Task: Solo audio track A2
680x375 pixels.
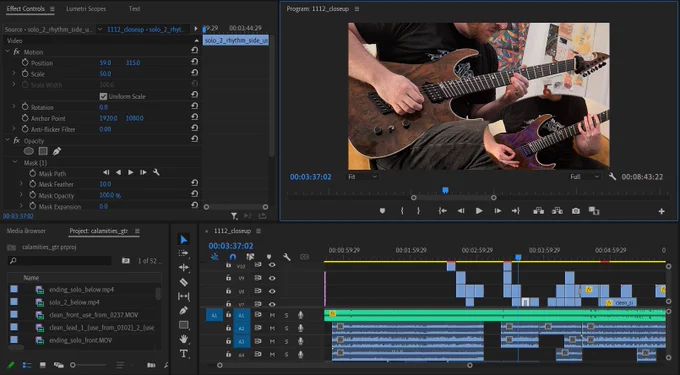Action: pos(286,328)
